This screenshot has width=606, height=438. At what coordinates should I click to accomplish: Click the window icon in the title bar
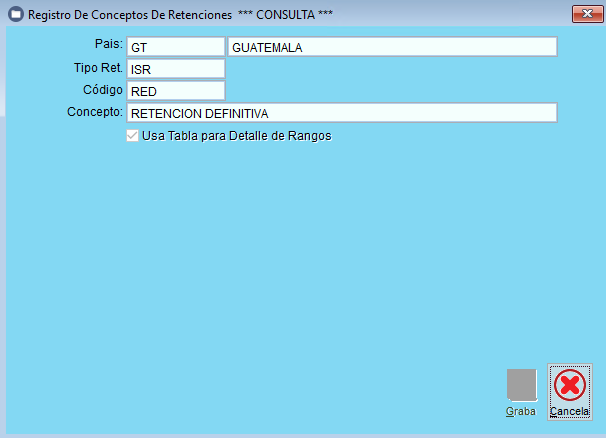(x=15, y=14)
